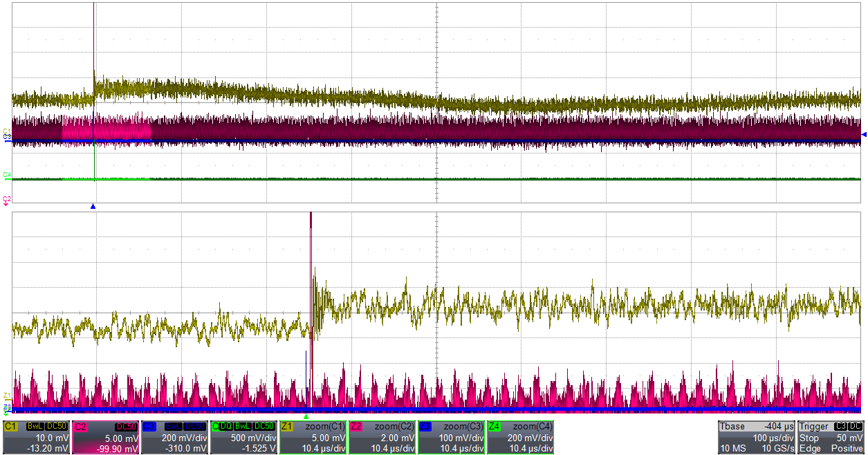Click the C1 BwL badge

(x=35, y=427)
